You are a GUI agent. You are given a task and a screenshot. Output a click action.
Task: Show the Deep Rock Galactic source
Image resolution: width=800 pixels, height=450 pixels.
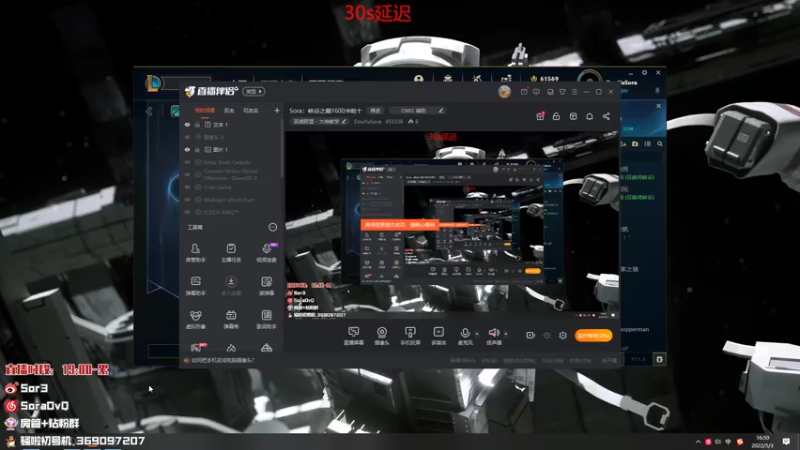click(187, 162)
